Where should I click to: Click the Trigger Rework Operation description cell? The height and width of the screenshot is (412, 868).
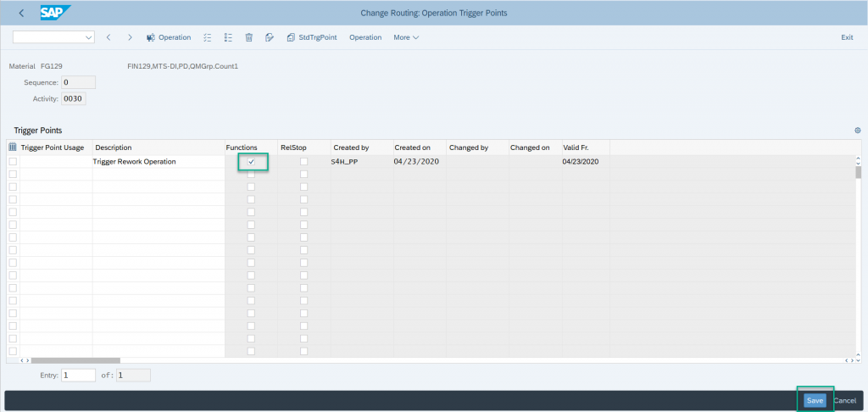(x=159, y=162)
